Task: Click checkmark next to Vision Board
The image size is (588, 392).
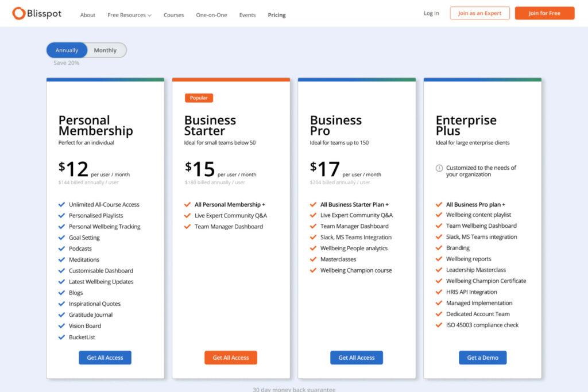Action: pos(61,325)
